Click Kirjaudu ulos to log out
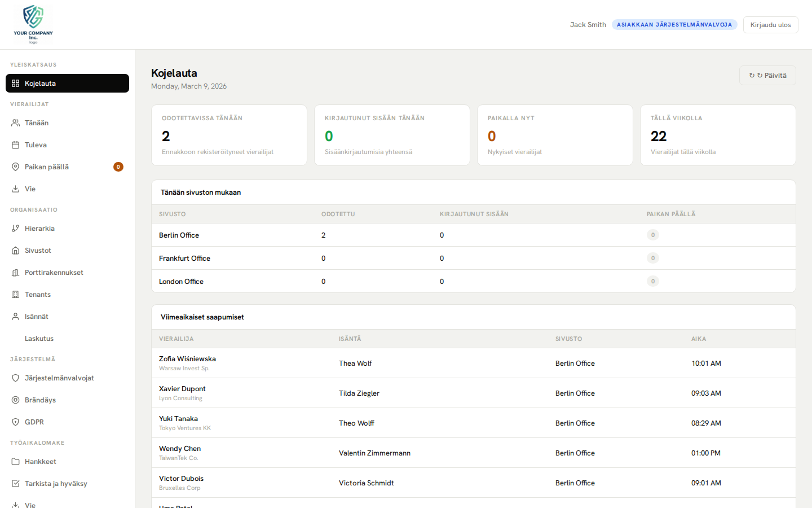The width and height of the screenshot is (812, 508). tap(770, 24)
